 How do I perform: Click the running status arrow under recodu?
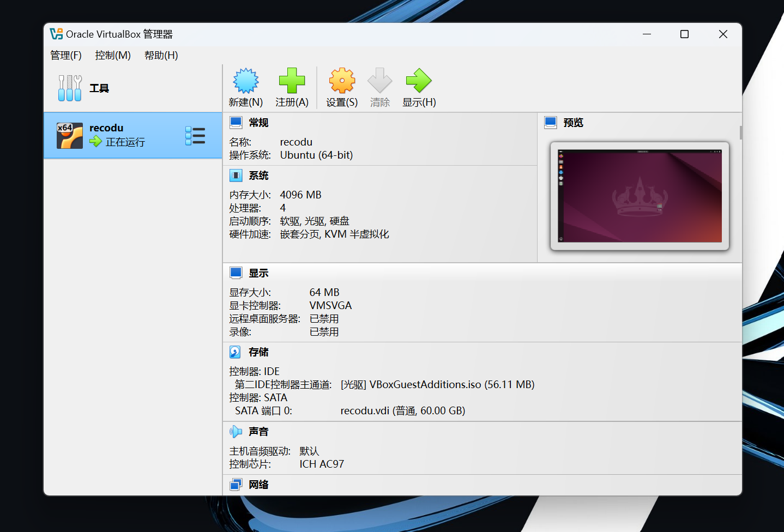pos(96,142)
